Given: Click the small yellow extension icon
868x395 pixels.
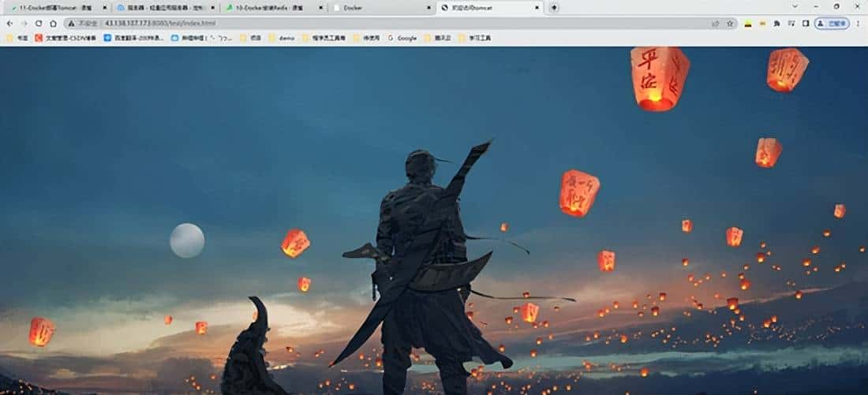Looking at the screenshot, I should tap(762, 23).
